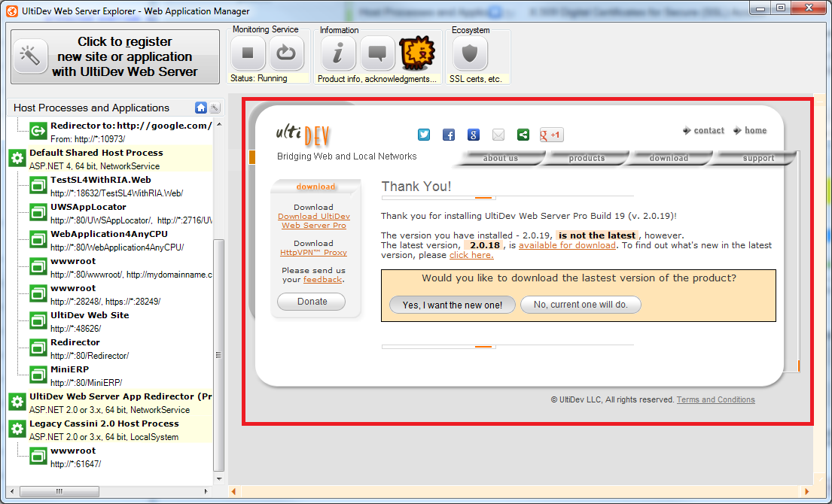Select wwwroot with mydomainname URL
Image resolution: width=832 pixels, height=504 pixels.
pyautogui.click(x=121, y=268)
